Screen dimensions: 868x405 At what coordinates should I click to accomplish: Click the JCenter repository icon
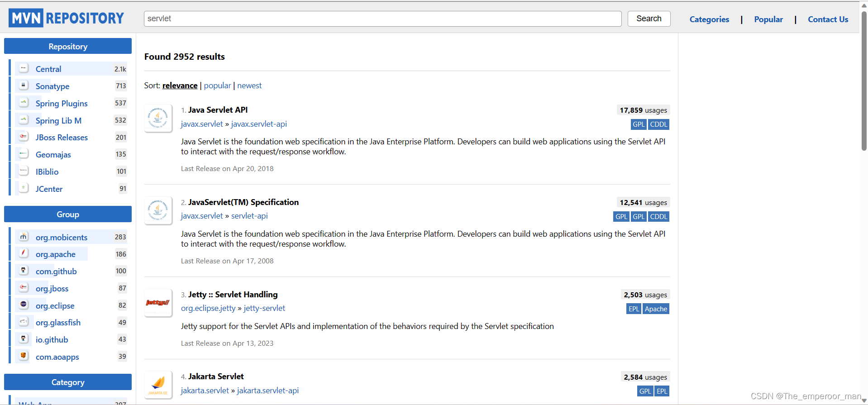(x=24, y=188)
